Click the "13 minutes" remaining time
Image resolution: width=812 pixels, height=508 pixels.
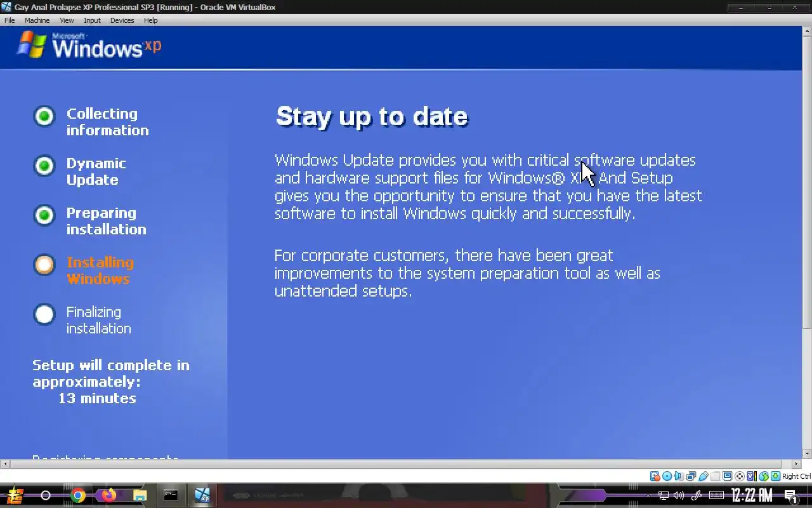point(97,398)
